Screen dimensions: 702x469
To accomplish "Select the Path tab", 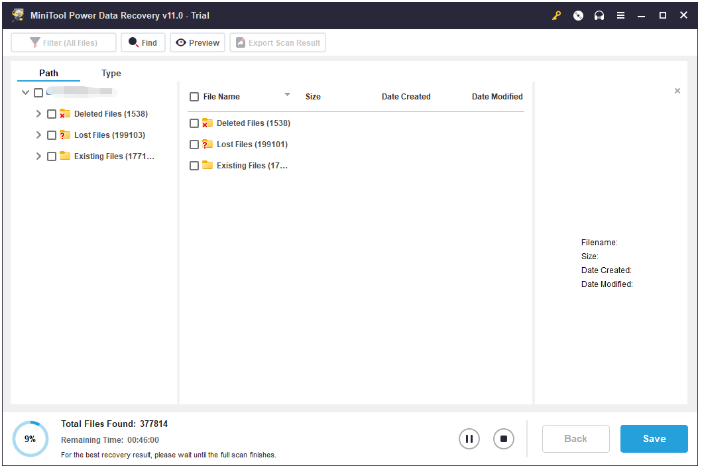I will pos(48,73).
